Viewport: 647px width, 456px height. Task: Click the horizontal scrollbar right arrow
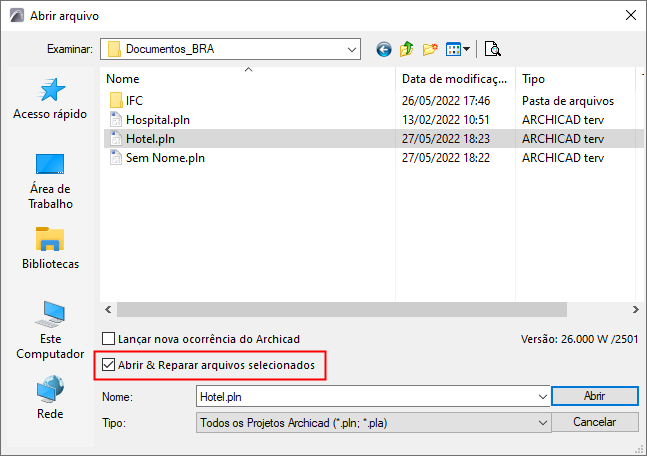point(634,311)
